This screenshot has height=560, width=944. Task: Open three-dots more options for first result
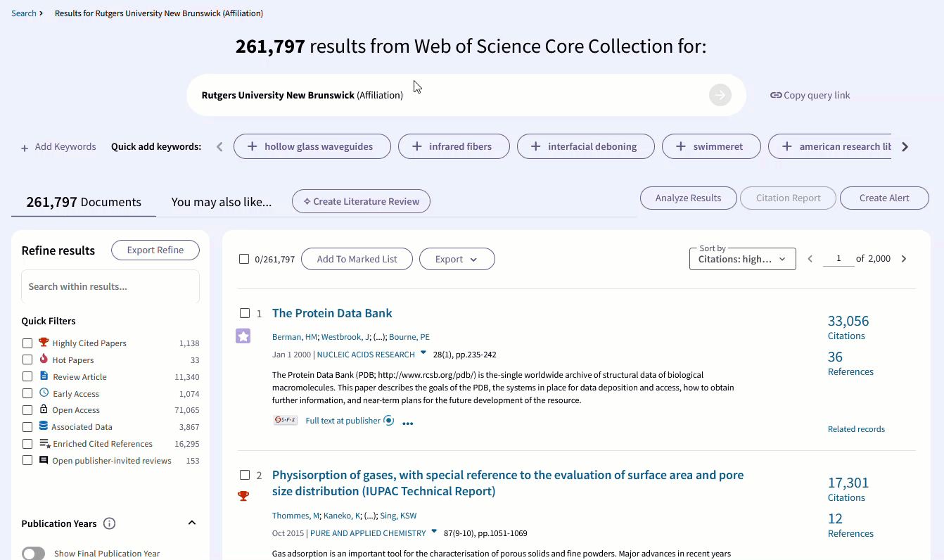[407, 424]
